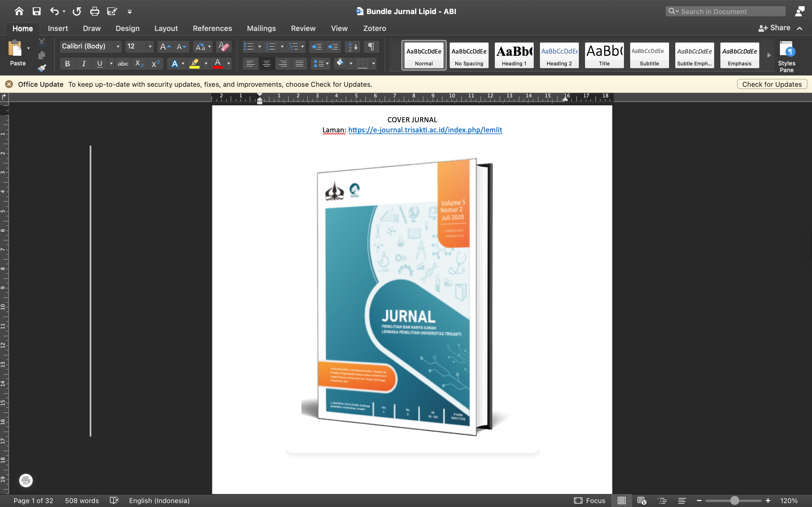Expand the styles gallery arrow
Viewport: 812px width, 507px height.
[x=769, y=55]
